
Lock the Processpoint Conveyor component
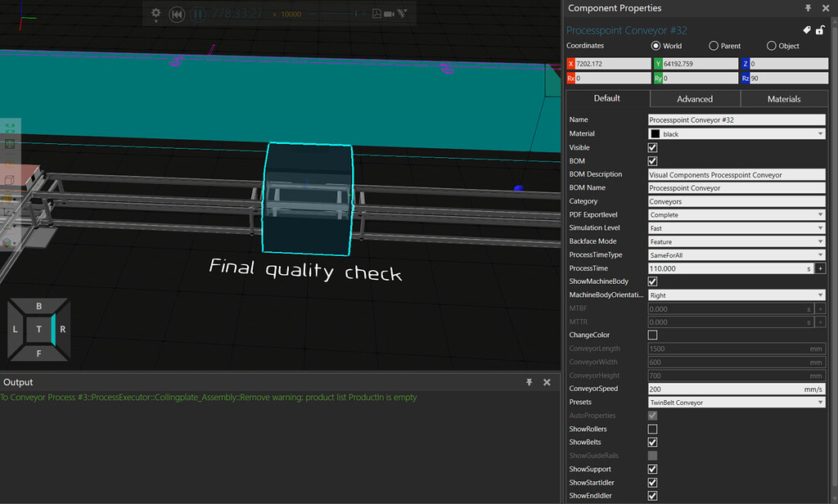point(821,30)
